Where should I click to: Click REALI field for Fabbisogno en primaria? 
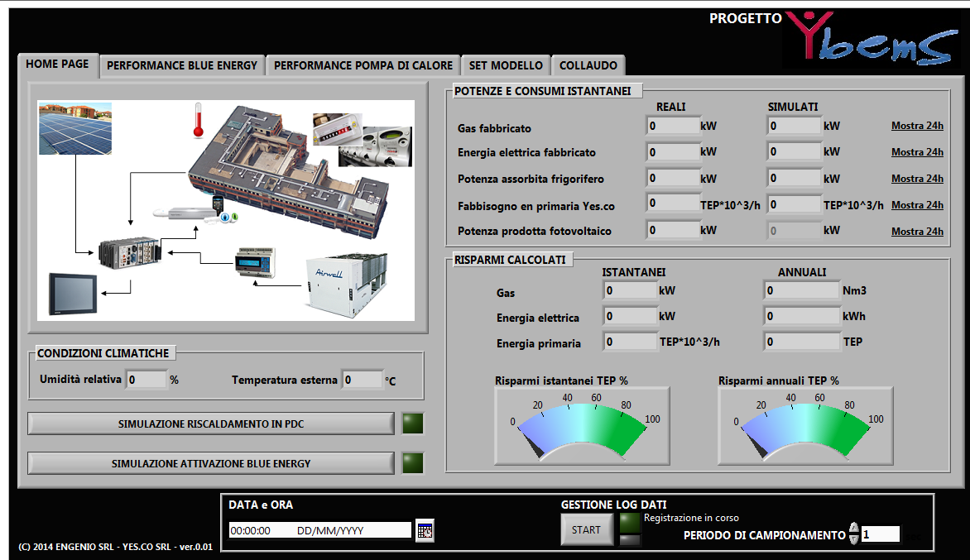(673, 203)
